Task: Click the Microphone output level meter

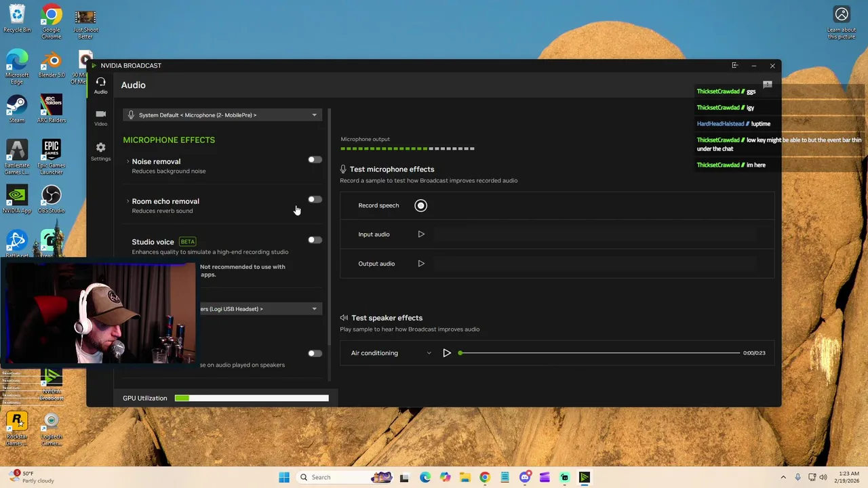Action: 408,148
